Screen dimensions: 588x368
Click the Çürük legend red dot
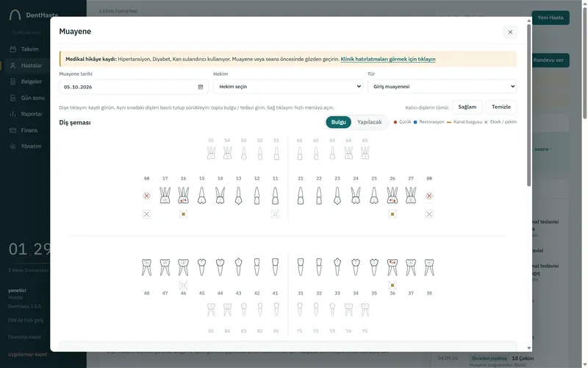point(395,122)
